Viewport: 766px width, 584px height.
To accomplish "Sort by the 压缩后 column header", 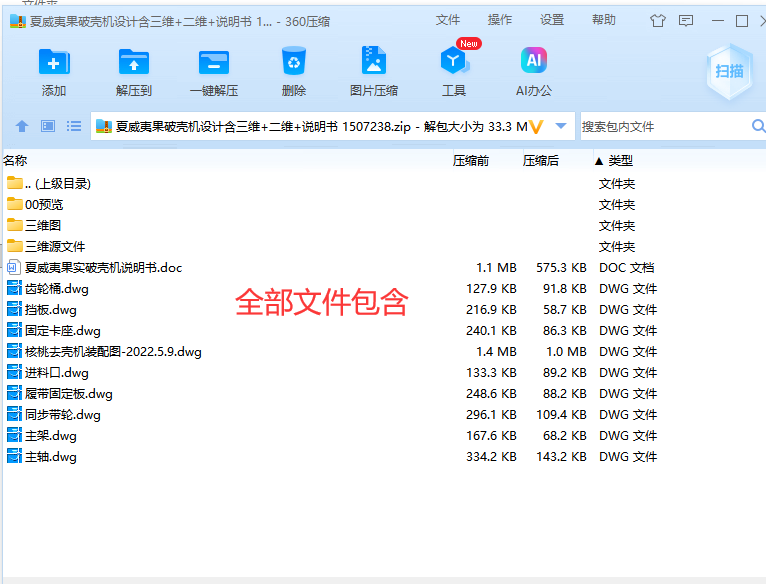I will pos(540,160).
